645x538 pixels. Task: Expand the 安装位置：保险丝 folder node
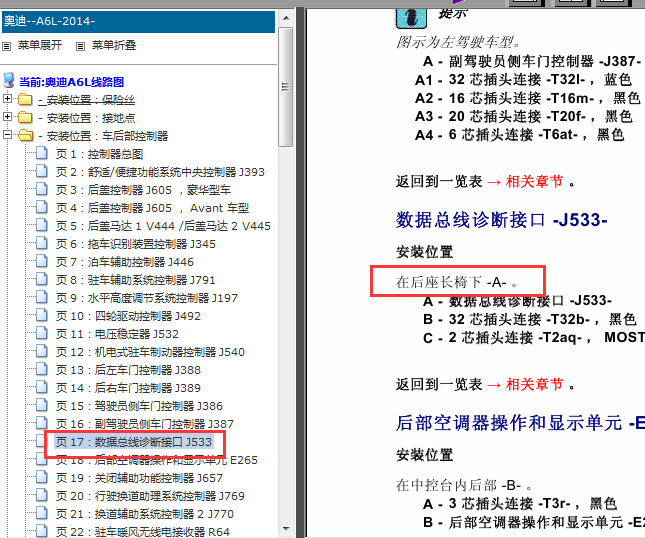click(7, 99)
